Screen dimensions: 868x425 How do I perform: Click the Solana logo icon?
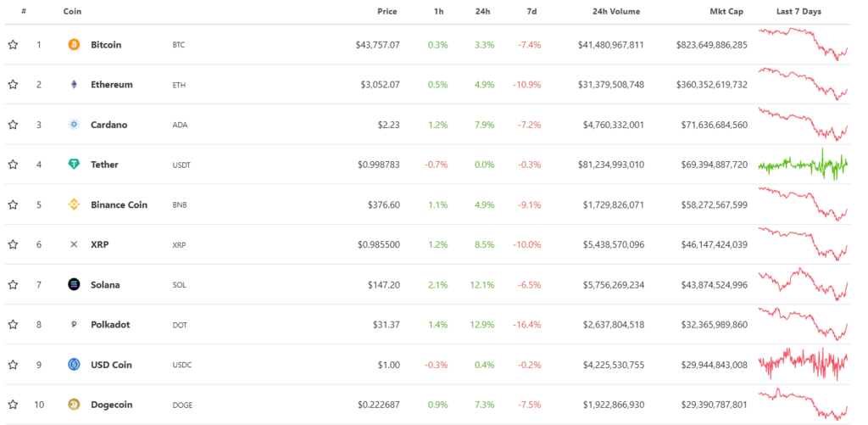tap(74, 284)
